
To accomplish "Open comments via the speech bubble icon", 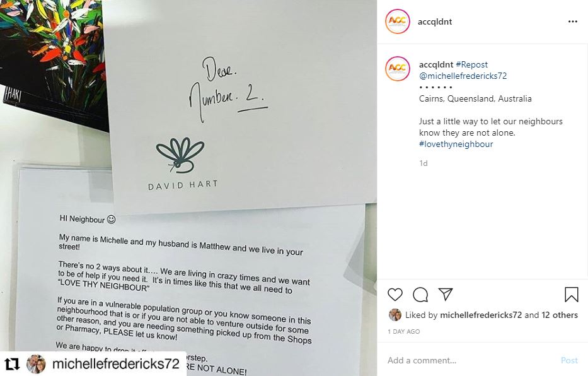I will tap(420, 295).
